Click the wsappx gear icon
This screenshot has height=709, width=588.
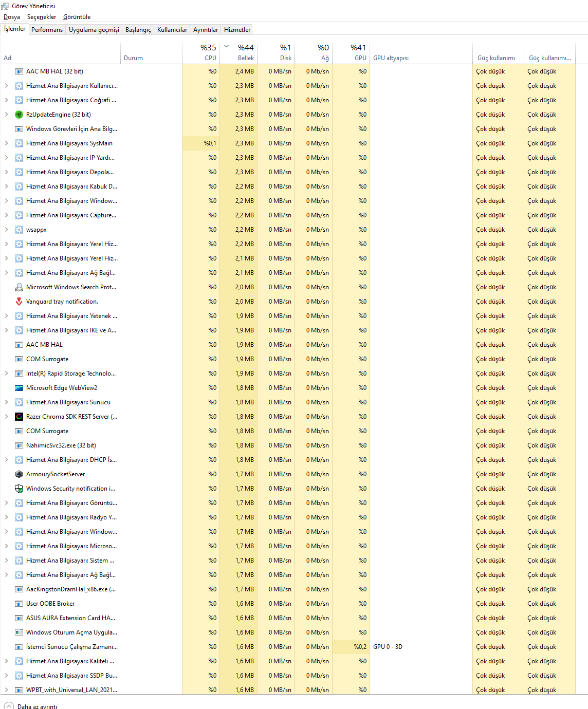pyautogui.click(x=19, y=230)
